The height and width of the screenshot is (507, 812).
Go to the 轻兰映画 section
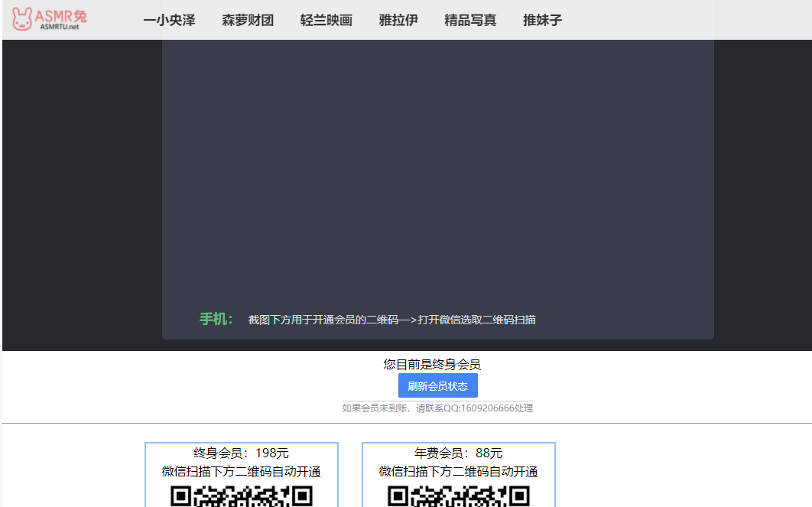pyautogui.click(x=326, y=20)
